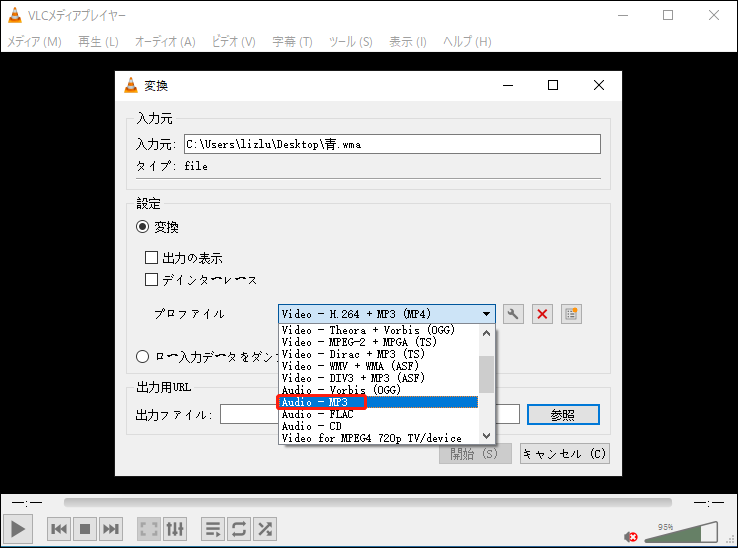This screenshot has height=548, width=738.
Task: Toggle random shuffle playback icon
Action: 265,529
